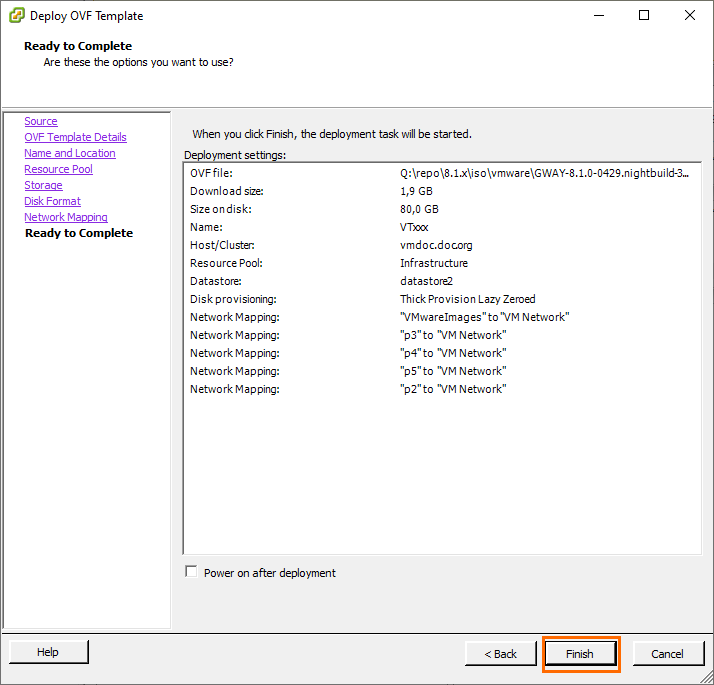Go to the Network Mapping step
Screen dimensions: 714x685
(66, 217)
